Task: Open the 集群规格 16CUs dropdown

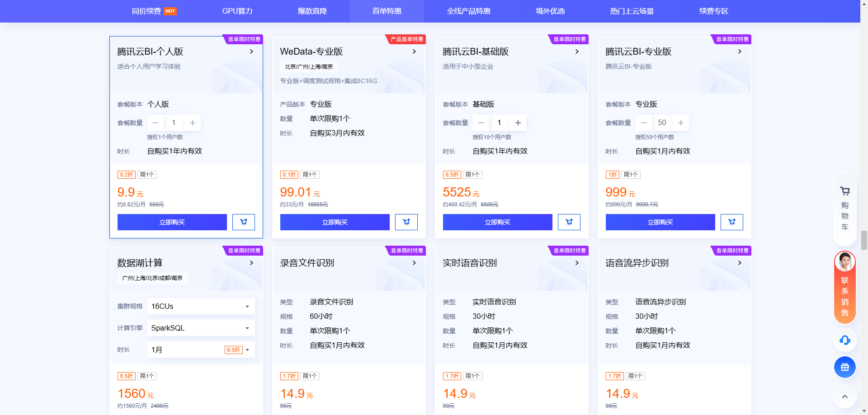Action: coord(201,306)
